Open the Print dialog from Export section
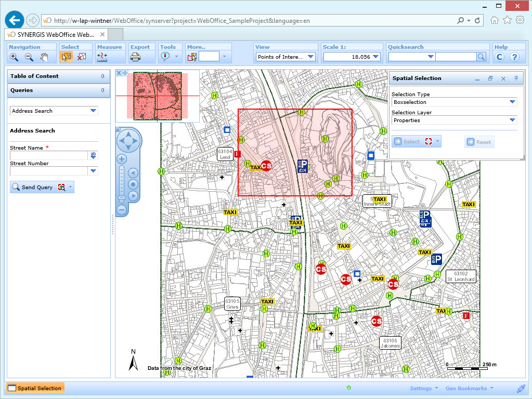 (x=135, y=57)
